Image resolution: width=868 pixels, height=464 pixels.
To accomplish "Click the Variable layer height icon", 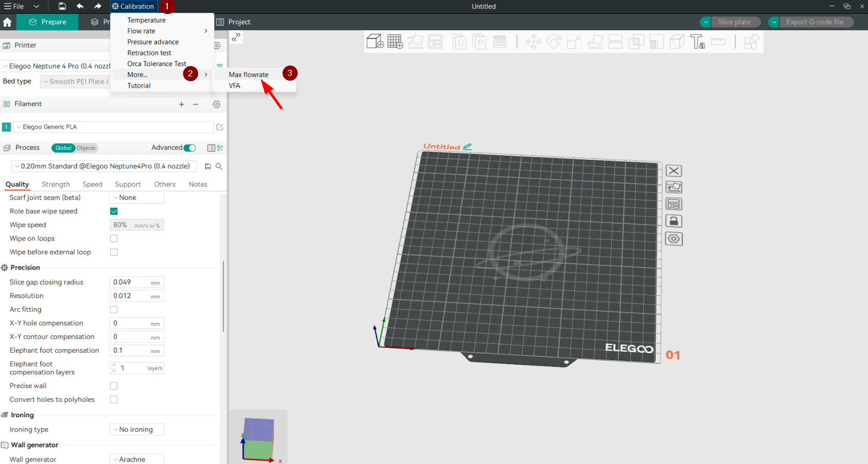I will [500, 42].
